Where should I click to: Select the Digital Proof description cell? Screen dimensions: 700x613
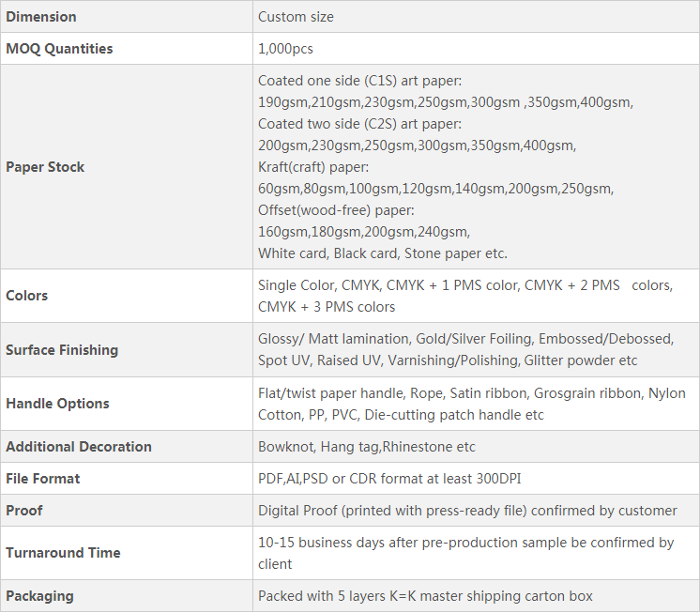(467, 511)
